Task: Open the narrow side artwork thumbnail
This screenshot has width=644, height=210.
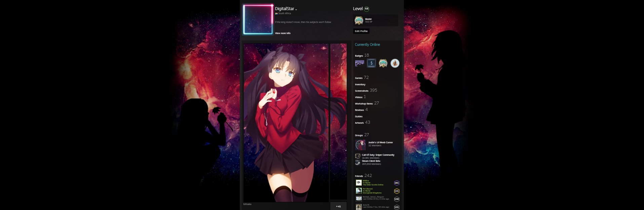Action: pyautogui.click(x=338, y=122)
